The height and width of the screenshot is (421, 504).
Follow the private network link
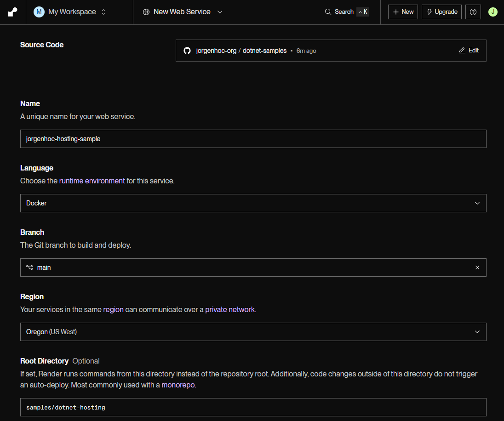point(230,309)
